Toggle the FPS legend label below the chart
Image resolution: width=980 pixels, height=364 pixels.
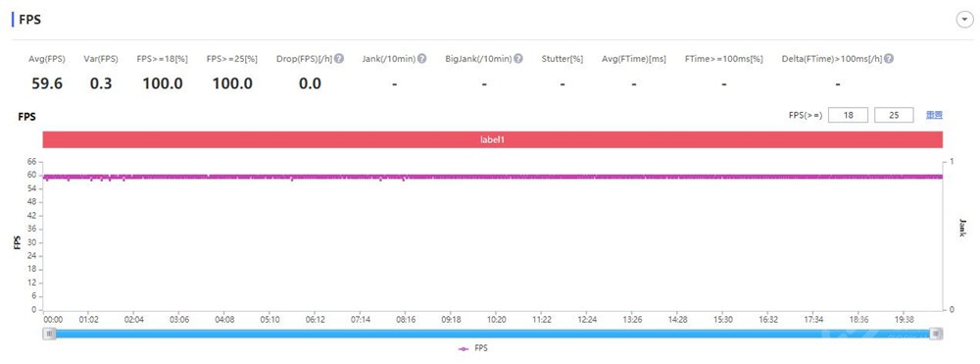point(480,348)
